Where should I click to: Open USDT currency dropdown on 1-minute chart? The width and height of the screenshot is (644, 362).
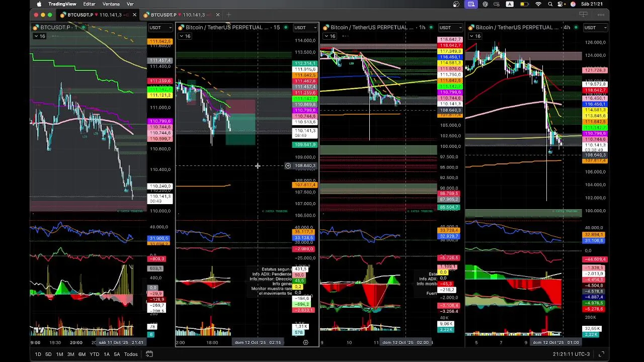pyautogui.click(x=160, y=28)
